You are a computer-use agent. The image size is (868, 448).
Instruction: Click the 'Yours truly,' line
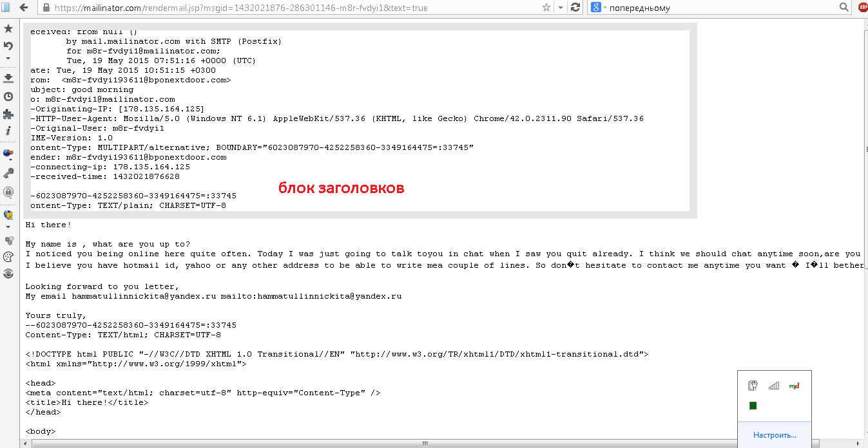(x=55, y=315)
